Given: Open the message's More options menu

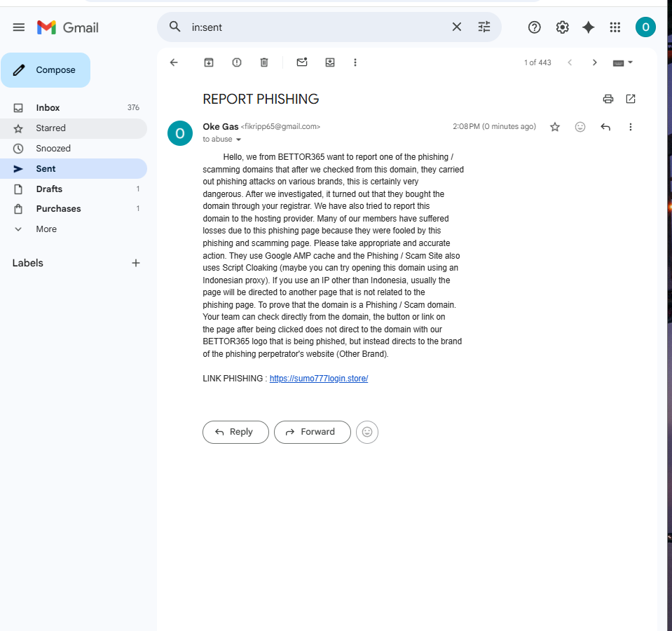Looking at the screenshot, I should click(x=630, y=127).
